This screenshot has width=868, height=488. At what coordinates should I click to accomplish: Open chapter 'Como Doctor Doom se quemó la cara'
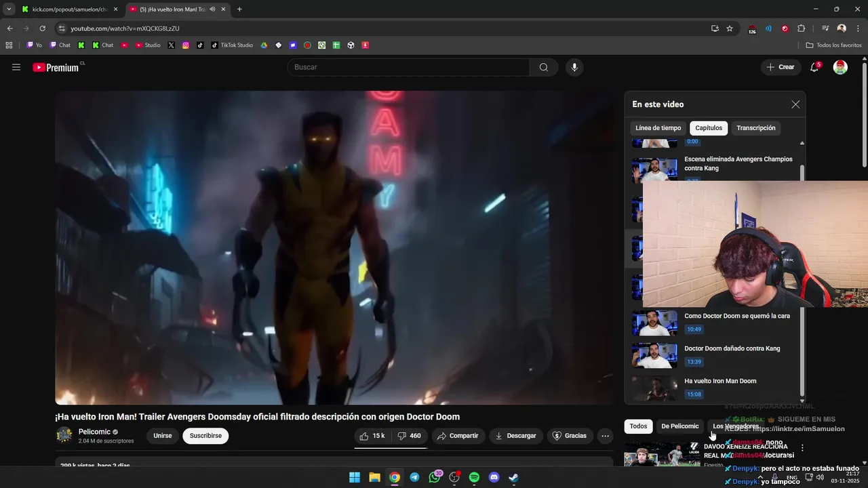(x=712, y=323)
